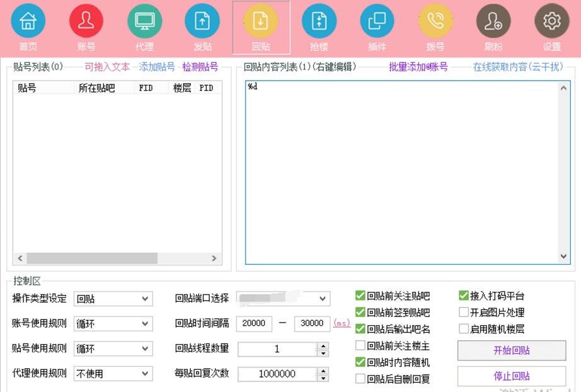Open the 插件 plugin icon
This screenshot has height=392, width=581.
377,21
